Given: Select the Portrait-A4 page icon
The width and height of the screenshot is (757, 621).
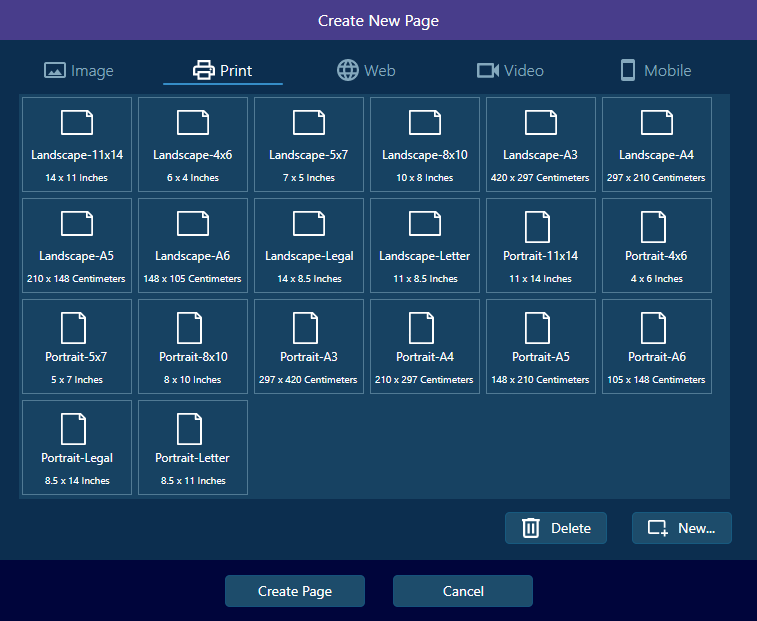Looking at the screenshot, I should click(x=421, y=328).
